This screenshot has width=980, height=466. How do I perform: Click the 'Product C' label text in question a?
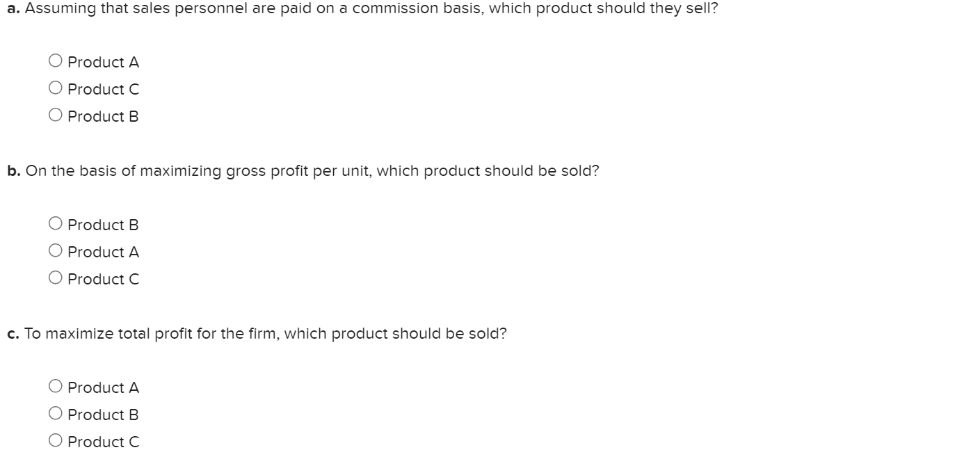[x=104, y=89]
